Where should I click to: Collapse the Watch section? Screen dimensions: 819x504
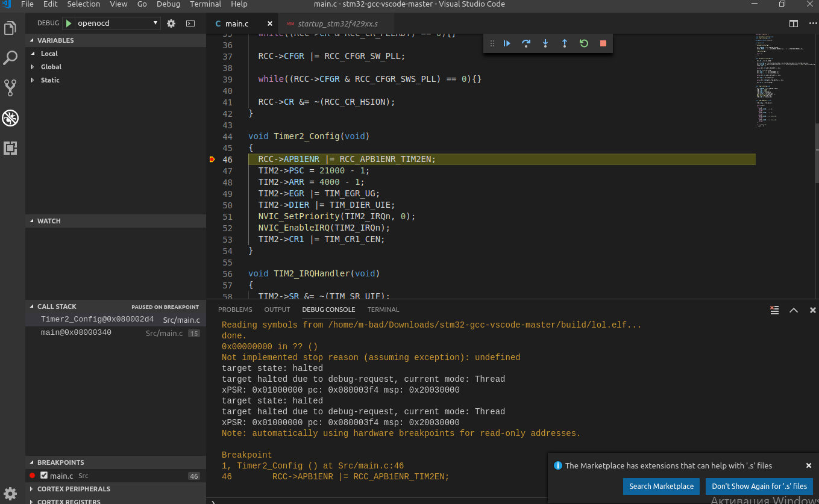pyautogui.click(x=49, y=221)
